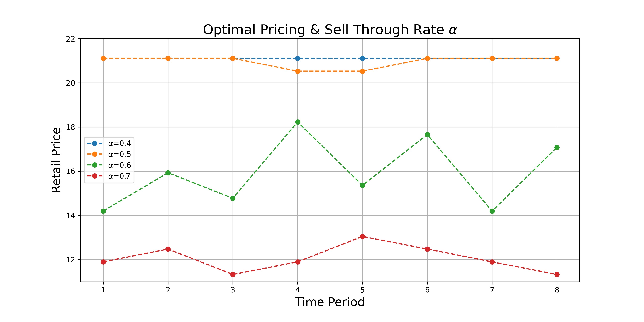
Task: Click the 'Time Period' x-axis label
Action: click(330, 302)
